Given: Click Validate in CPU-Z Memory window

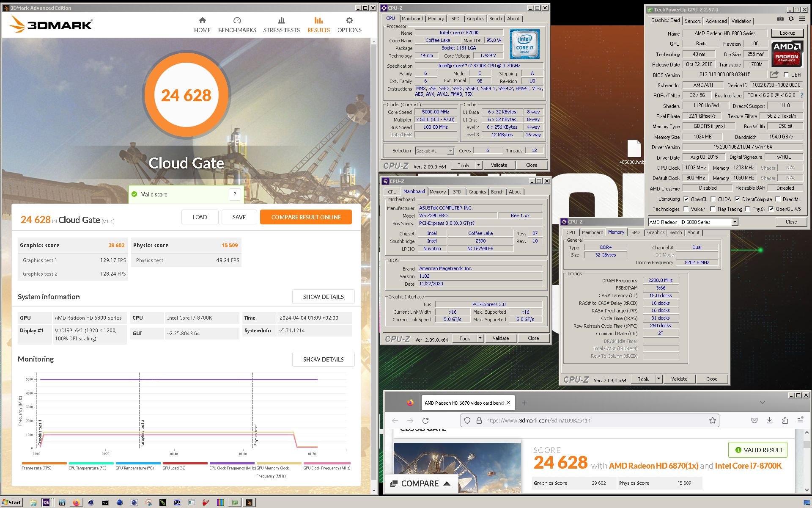Looking at the screenshot, I should [679, 379].
